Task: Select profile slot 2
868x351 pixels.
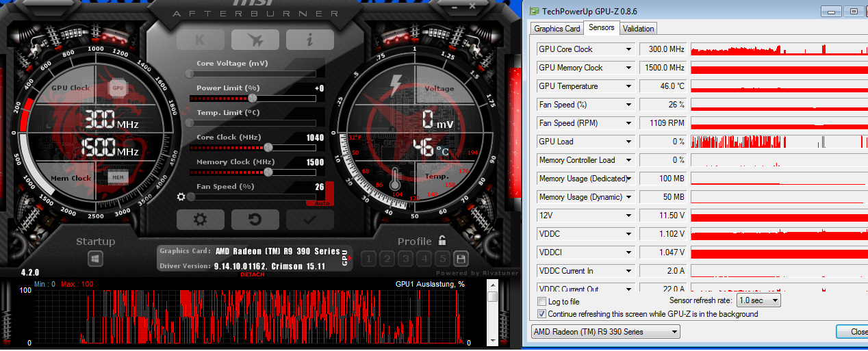Action: click(387, 259)
